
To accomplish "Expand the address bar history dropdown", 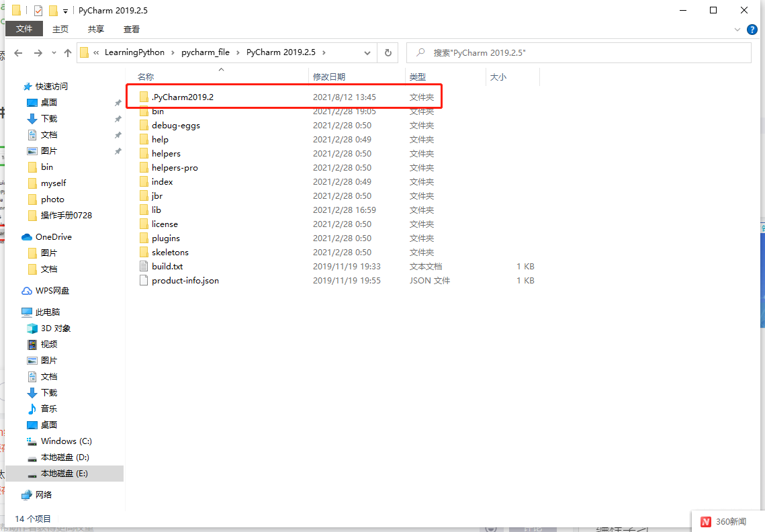I will point(367,52).
